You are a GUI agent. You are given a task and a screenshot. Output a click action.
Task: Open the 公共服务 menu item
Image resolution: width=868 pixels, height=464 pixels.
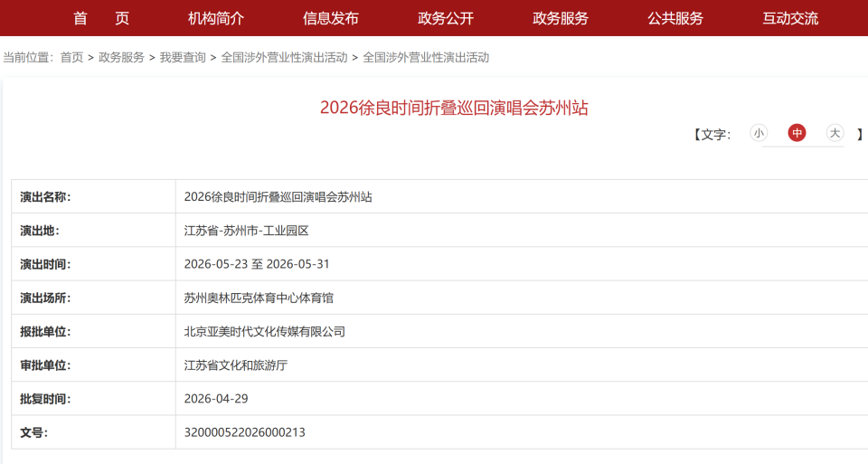pos(675,19)
